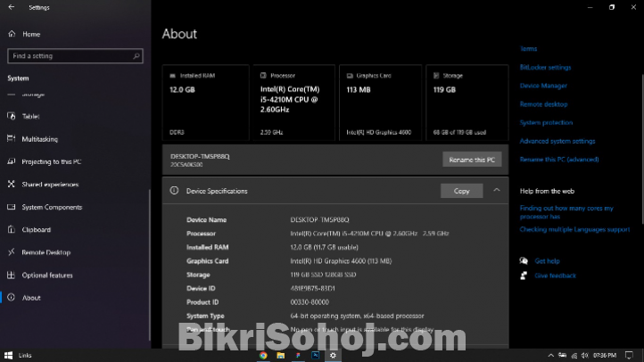Click the volume icon in the tray
Viewport: 644px width, 362px height.
coord(585,356)
